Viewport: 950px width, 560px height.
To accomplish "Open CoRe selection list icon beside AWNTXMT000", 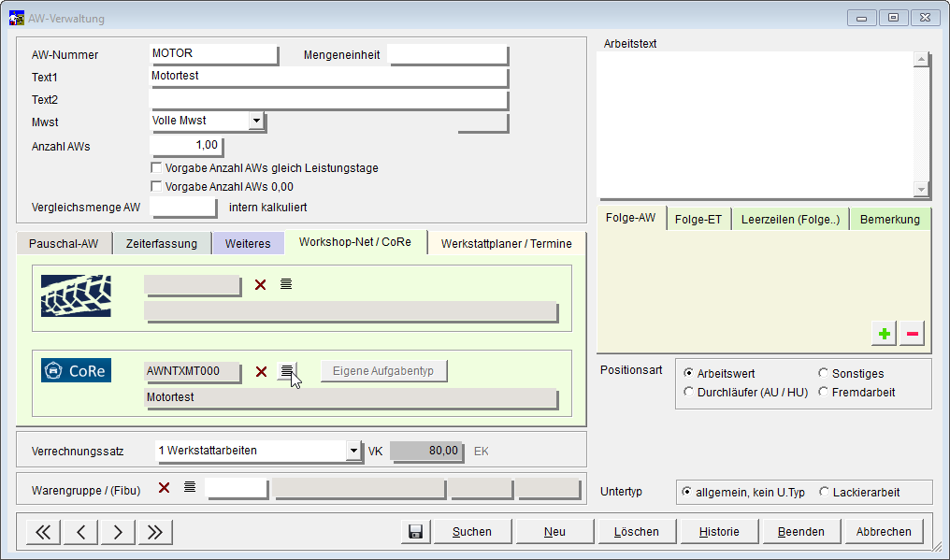I will pyautogui.click(x=286, y=370).
